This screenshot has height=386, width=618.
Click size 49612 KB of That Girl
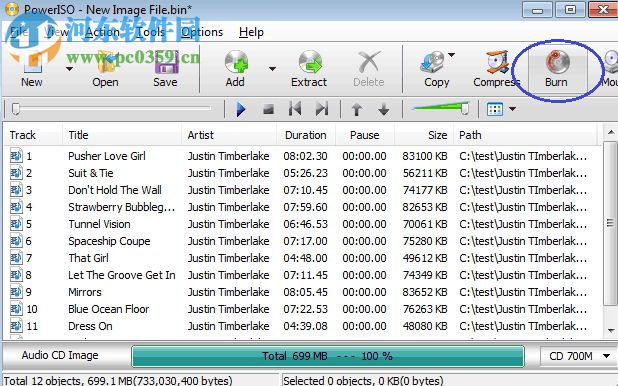coord(425,258)
